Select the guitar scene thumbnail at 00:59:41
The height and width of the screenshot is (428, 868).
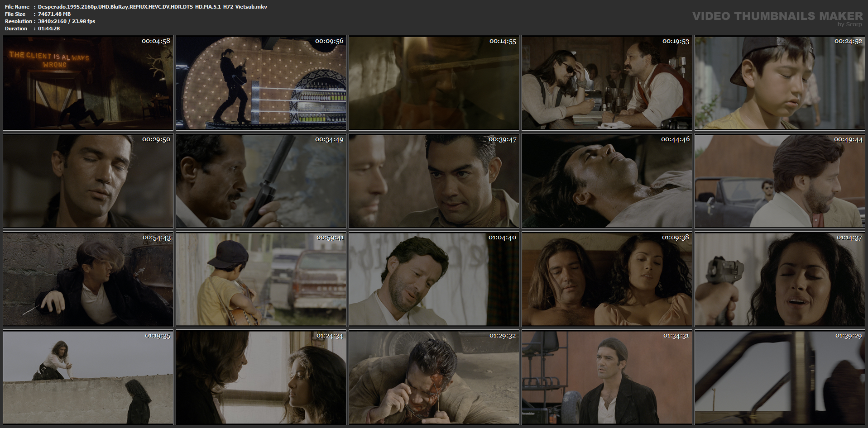(261, 279)
